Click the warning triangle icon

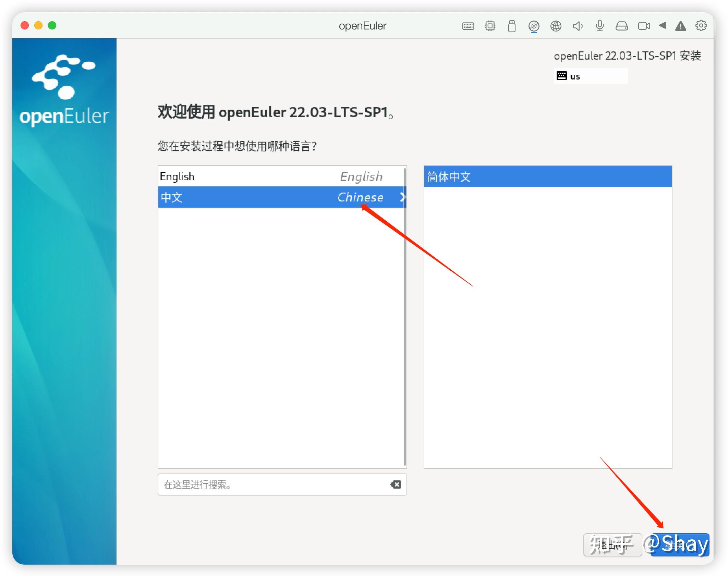point(681,26)
